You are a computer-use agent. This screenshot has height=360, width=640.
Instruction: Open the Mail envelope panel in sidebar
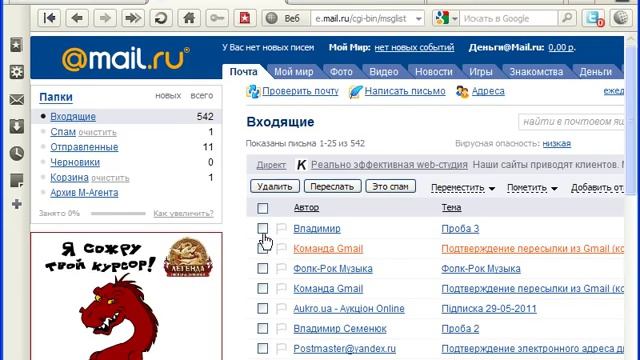coord(16,100)
